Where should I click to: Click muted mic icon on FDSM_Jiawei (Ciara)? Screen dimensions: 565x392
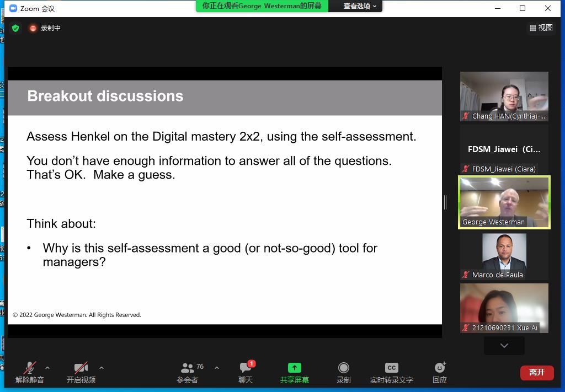point(466,169)
